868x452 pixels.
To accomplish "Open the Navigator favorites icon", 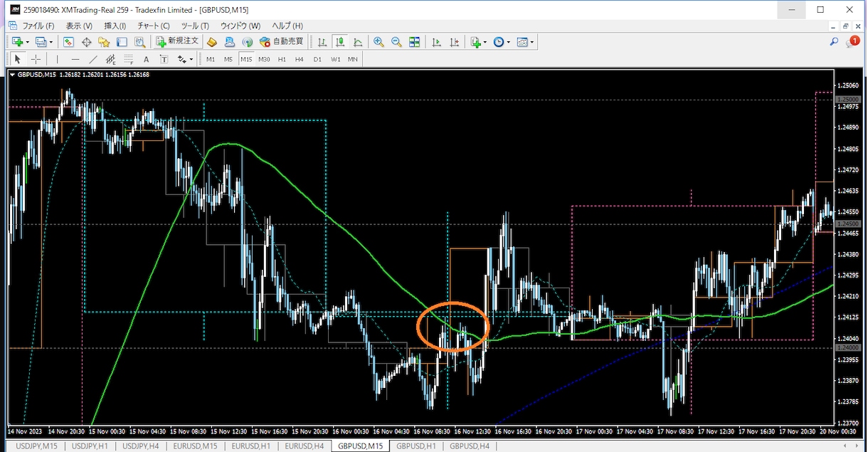I will point(104,42).
